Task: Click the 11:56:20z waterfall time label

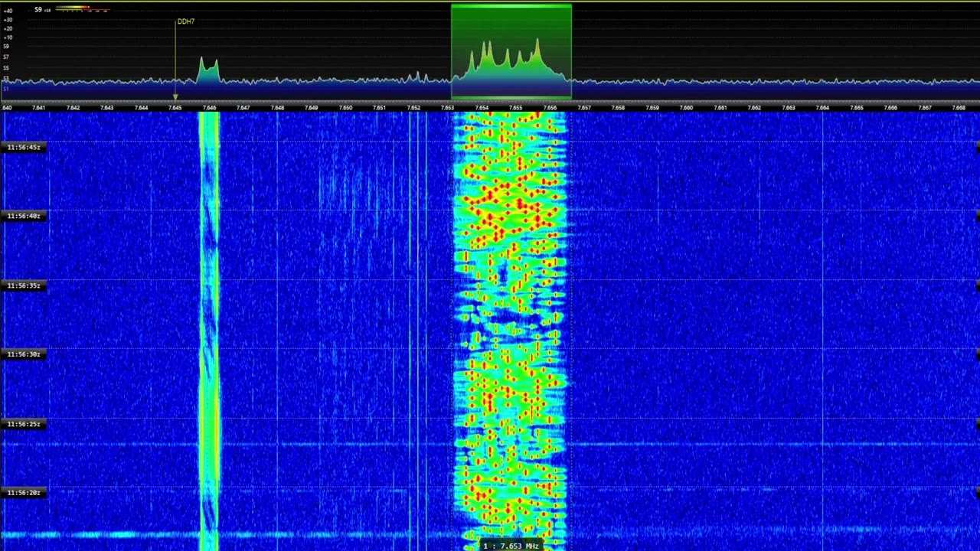Action: (x=24, y=493)
